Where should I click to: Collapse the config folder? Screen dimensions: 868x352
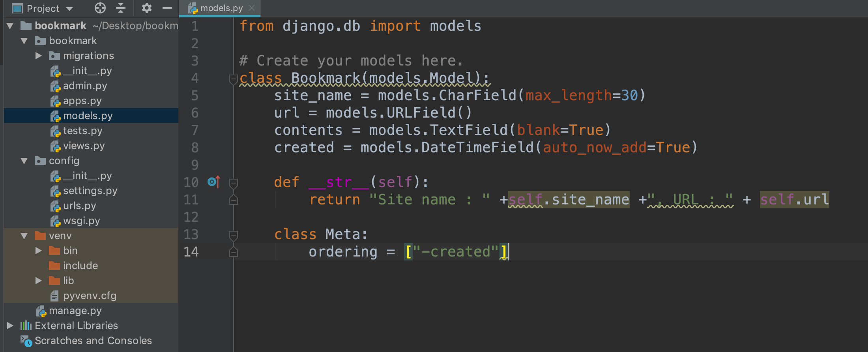pos(24,161)
